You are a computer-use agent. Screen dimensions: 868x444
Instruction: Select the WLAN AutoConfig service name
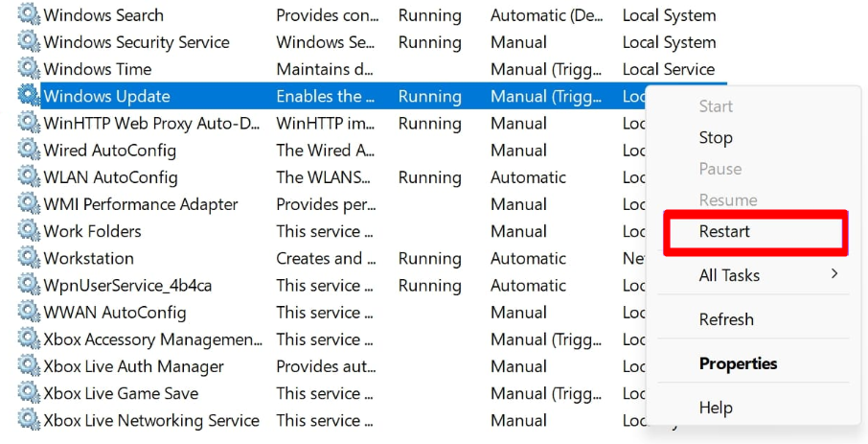pos(111,177)
